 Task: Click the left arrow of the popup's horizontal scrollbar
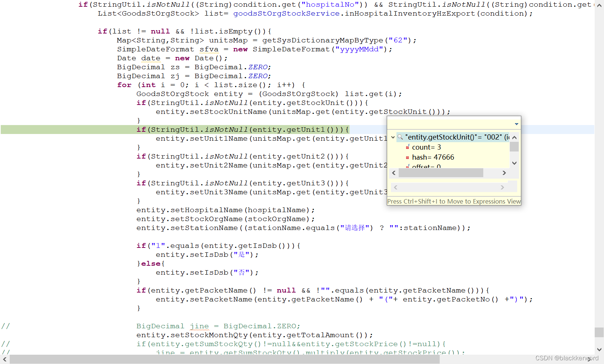tap(393, 173)
